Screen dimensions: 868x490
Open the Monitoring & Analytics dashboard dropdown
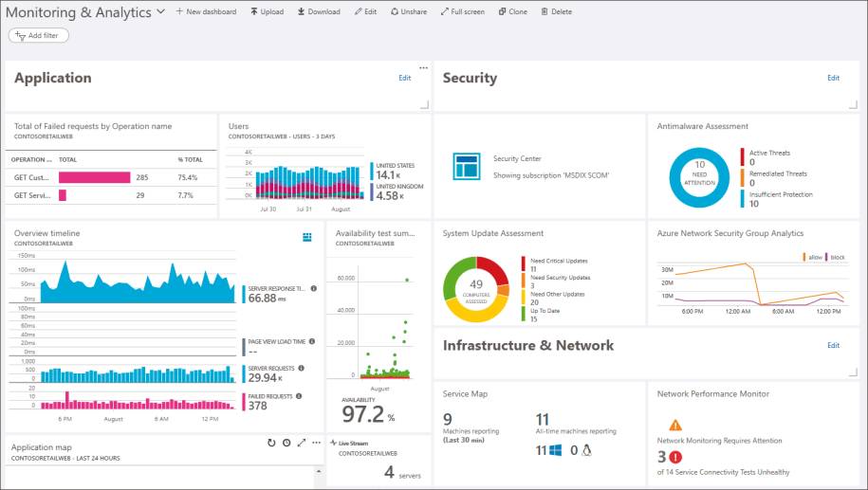[160, 11]
